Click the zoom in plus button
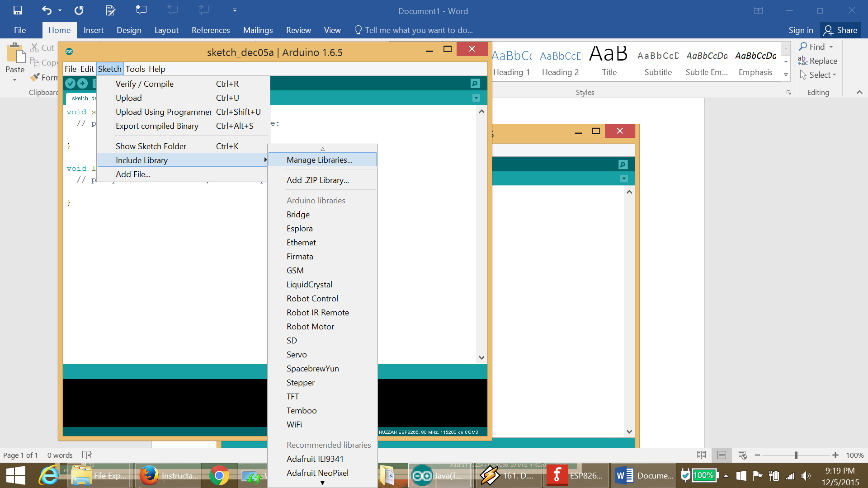The height and width of the screenshot is (488, 868). tap(835, 455)
